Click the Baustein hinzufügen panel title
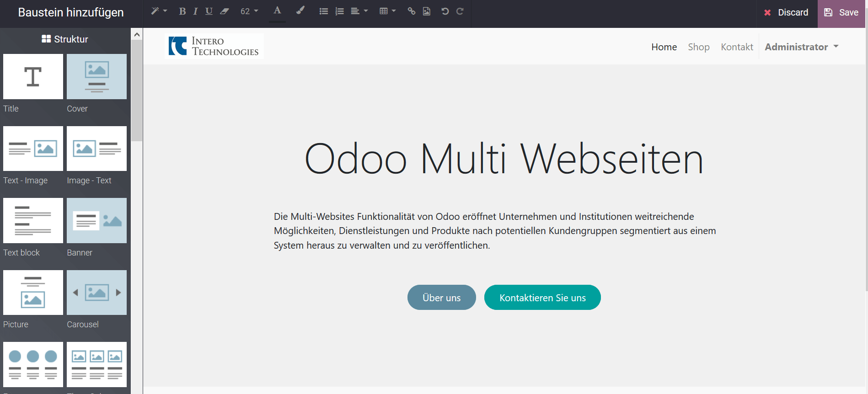This screenshot has height=394, width=868. point(71,12)
